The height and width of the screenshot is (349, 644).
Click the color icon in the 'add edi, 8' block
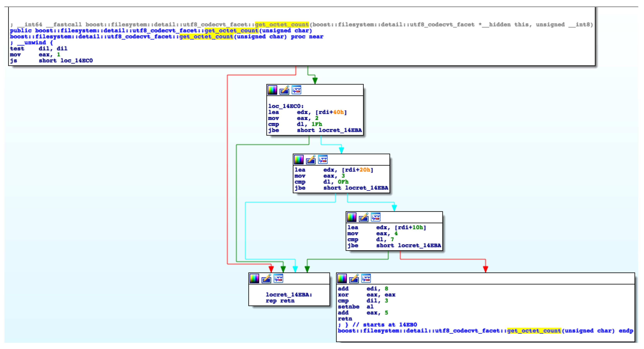tap(342, 279)
